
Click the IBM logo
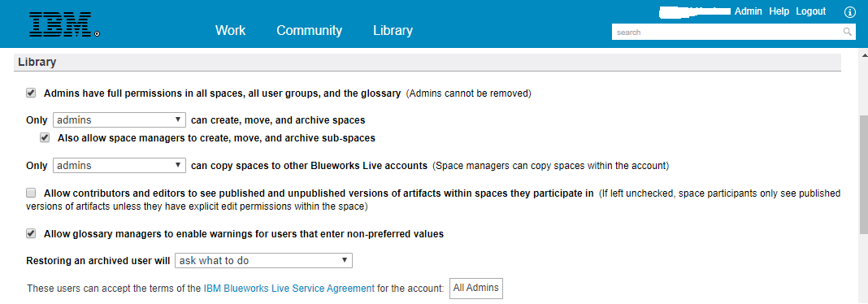coord(64,25)
